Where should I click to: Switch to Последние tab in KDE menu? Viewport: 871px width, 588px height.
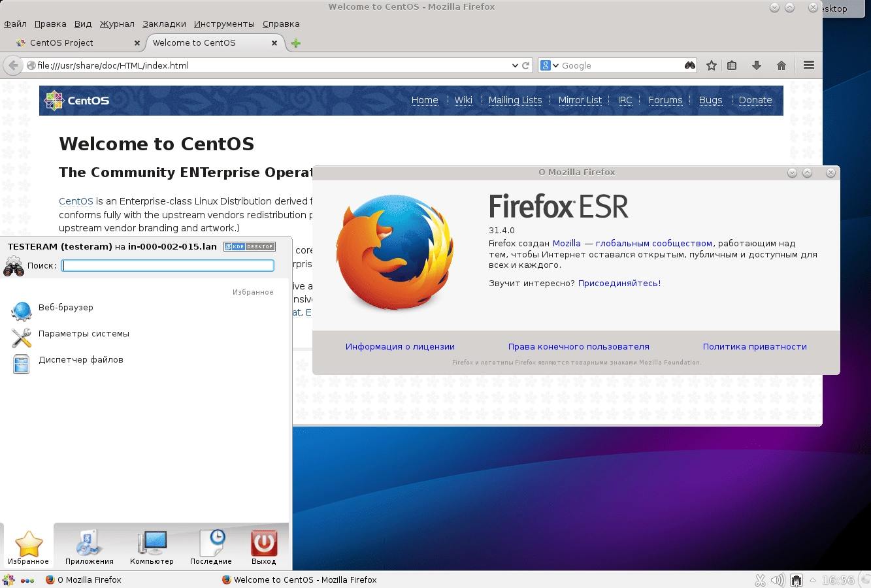click(x=211, y=547)
